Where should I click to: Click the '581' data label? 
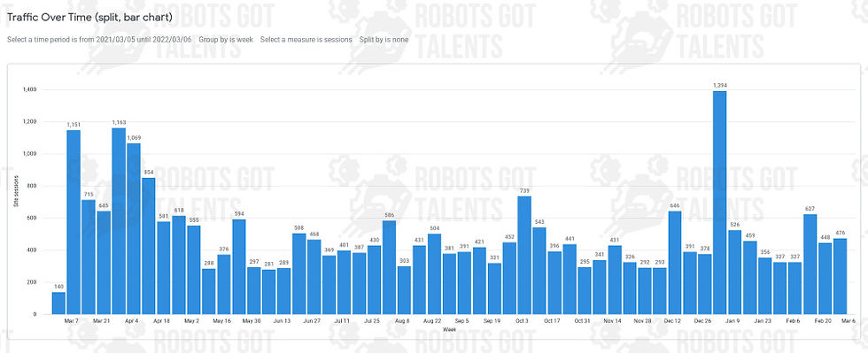pyautogui.click(x=163, y=216)
